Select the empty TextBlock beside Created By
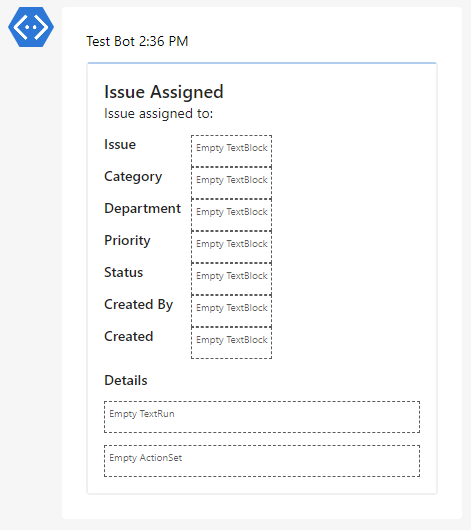The height and width of the screenshot is (530, 471). [231, 311]
